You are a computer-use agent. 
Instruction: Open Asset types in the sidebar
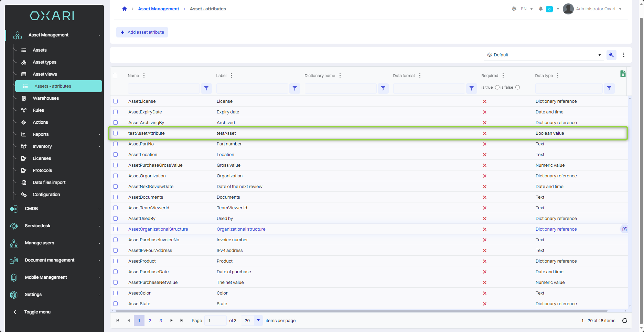point(44,62)
